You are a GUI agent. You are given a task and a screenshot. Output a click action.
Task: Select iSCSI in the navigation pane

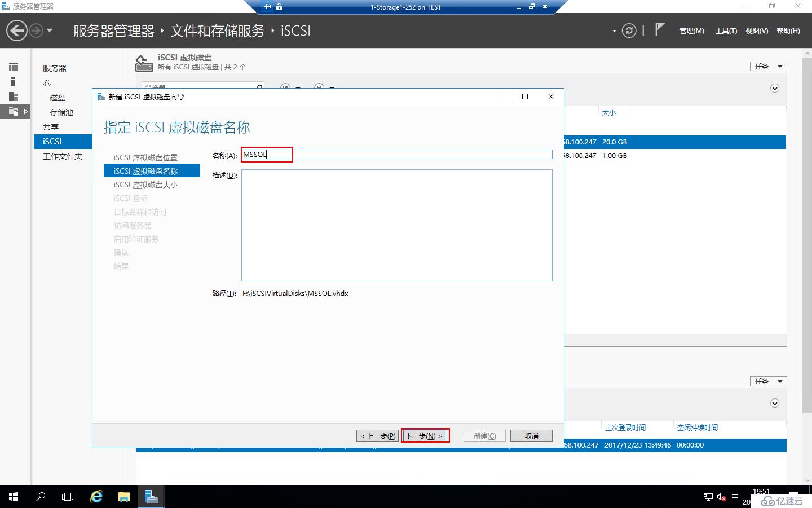[63, 142]
